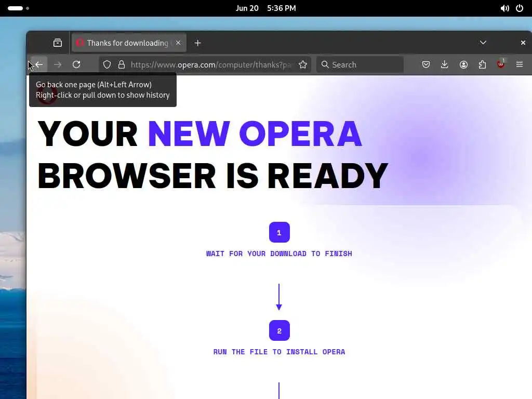Click the text WAIT FOR YOUR DOWNLOAD TO FINISH

(x=279, y=254)
